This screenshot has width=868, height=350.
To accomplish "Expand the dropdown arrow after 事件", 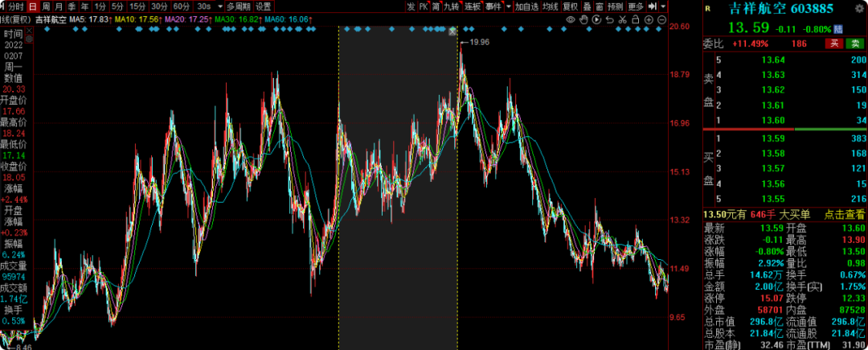I will click(508, 6).
